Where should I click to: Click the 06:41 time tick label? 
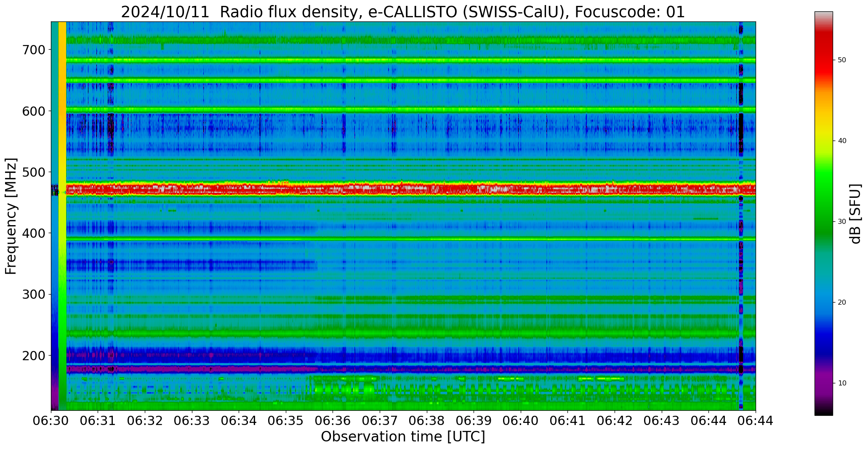pos(568,421)
